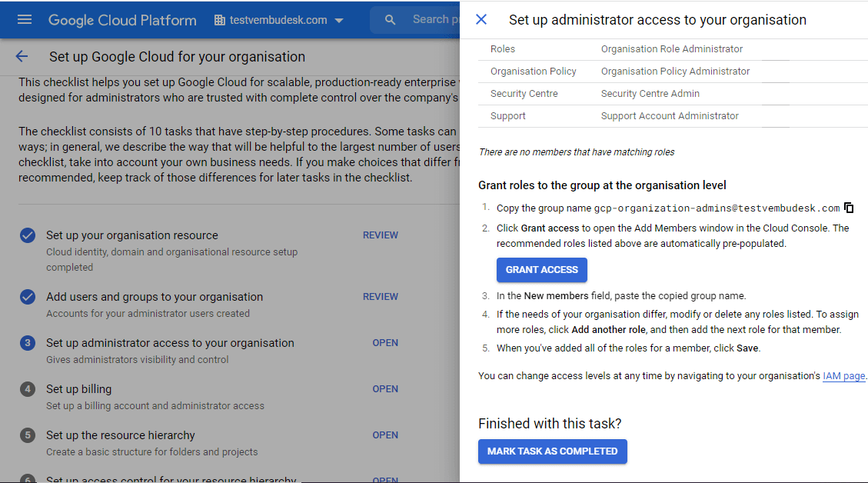Follow the IAM page link
The height and width of the screenshot is (483, 868).
point(843,375)
